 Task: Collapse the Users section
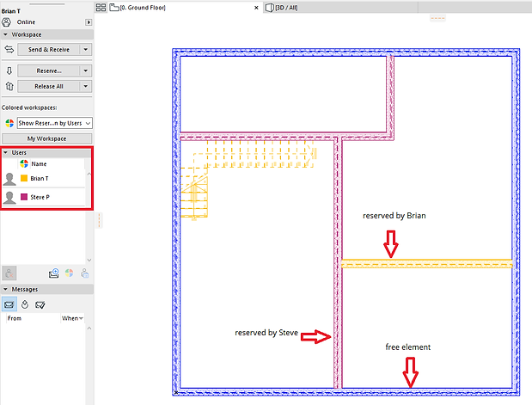[5, 152]
